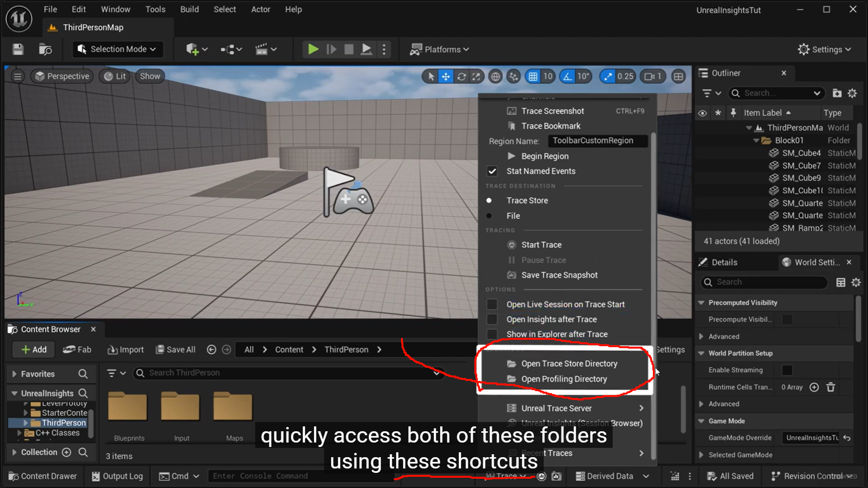This screenshot has width=868, height=488.
Task: Enable Open Live Session on Trace Start
Action: 492,304
